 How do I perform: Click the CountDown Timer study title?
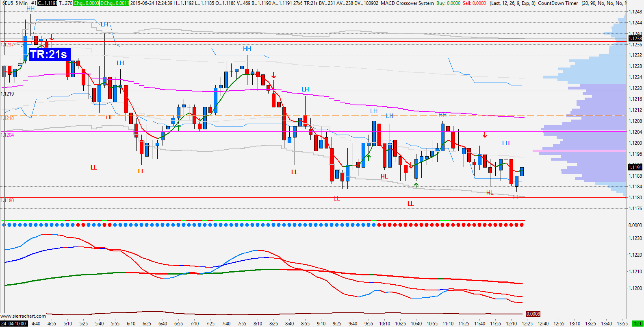tap(558, 3)
